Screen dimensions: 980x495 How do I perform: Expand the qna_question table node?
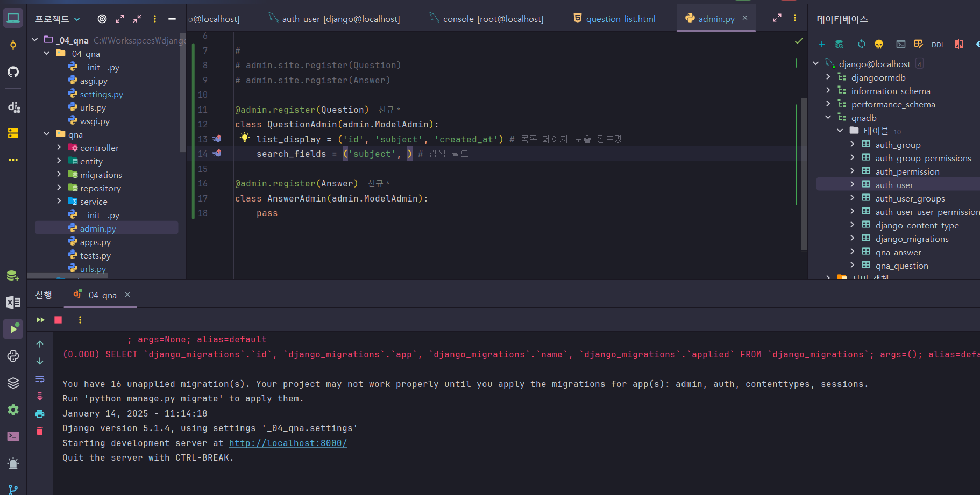[853, 266]
